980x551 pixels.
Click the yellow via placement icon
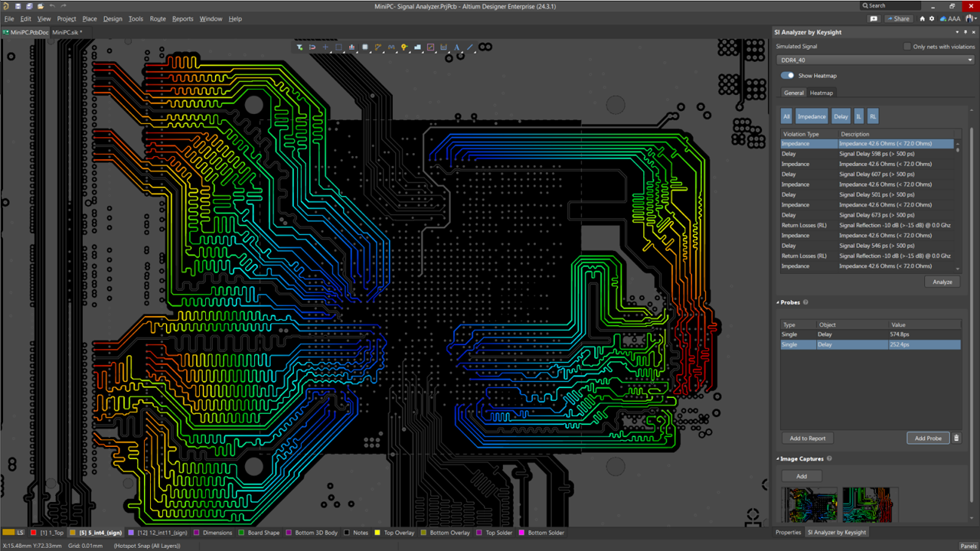403,47
